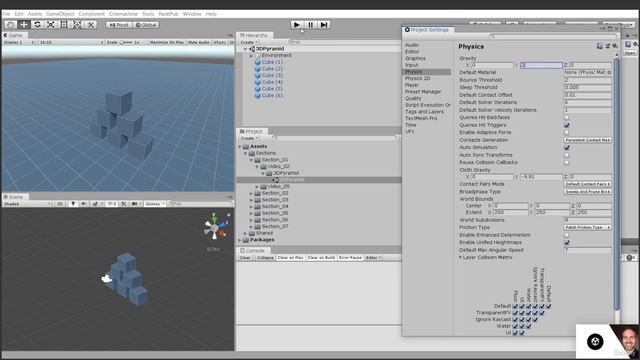Pick Default Material object selector circle
Screen dimensions: 640x360
pos(609,72)
